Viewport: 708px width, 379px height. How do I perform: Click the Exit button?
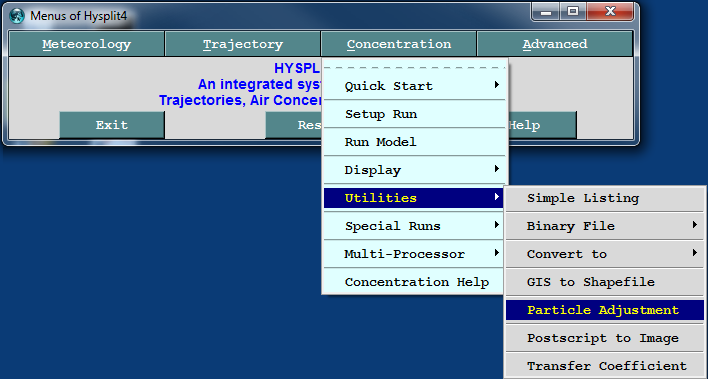point(112,125)
